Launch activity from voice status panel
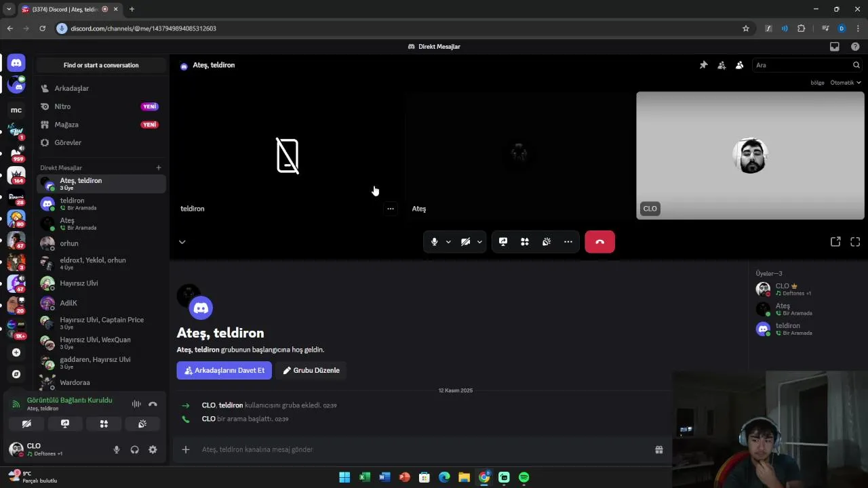 [104, 424]
